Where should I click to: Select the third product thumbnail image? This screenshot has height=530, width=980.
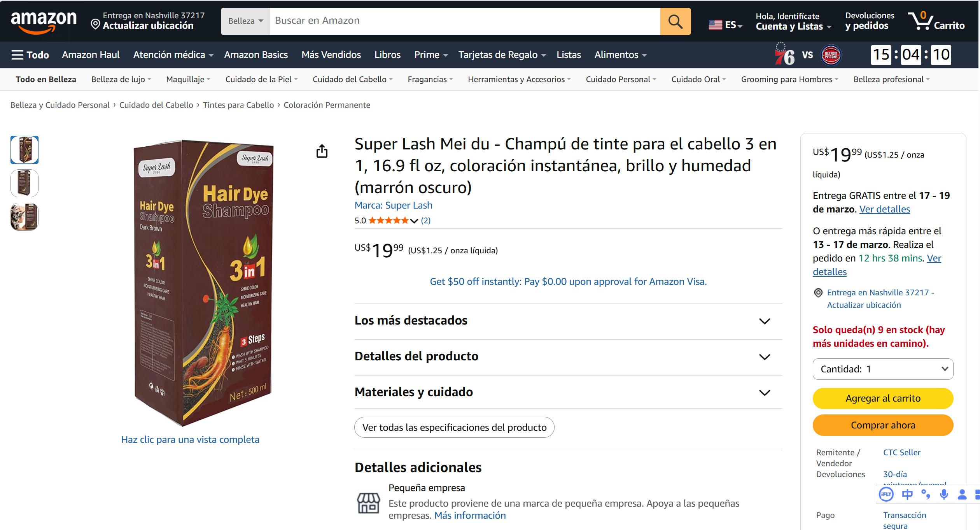click(24, 217)
